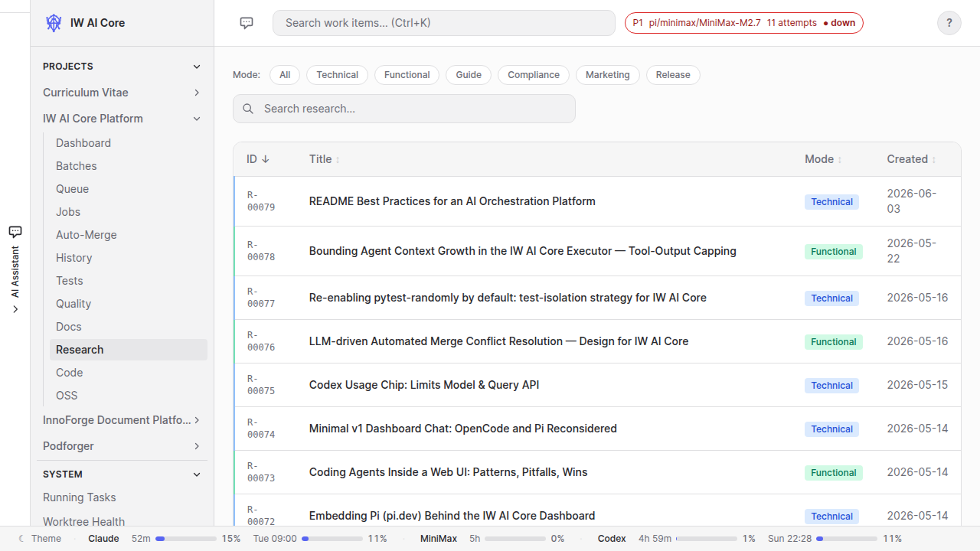
Task: Expand the AI Assistant side panel chevron
Action: 15,309
